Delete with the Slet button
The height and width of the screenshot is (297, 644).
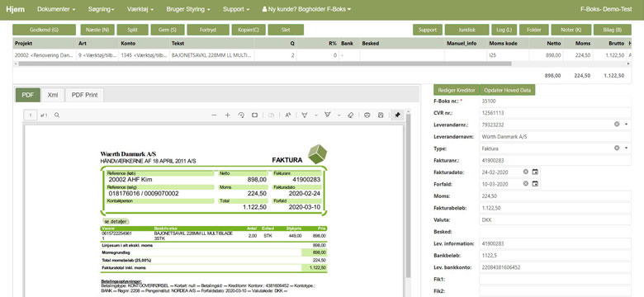pyautogui.click(x=286, y=30)
